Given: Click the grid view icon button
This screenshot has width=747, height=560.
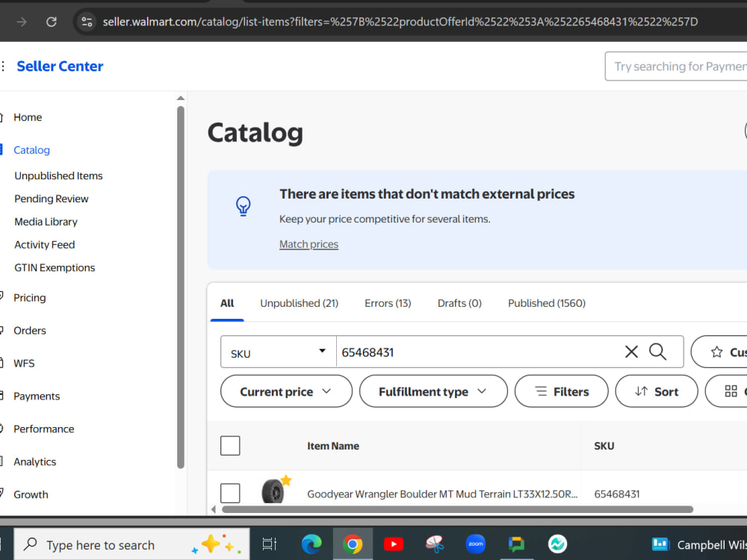Looking at the screenshot, I should coord(731,391).
